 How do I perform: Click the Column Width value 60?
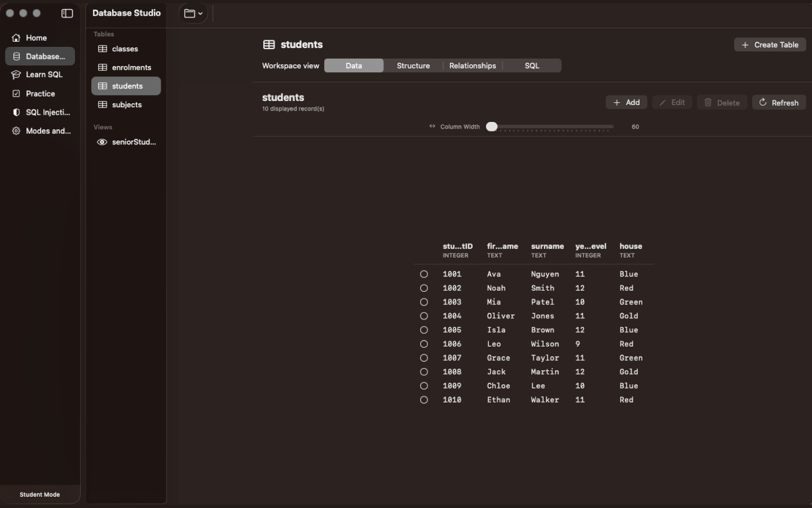[x=635, y=126]
